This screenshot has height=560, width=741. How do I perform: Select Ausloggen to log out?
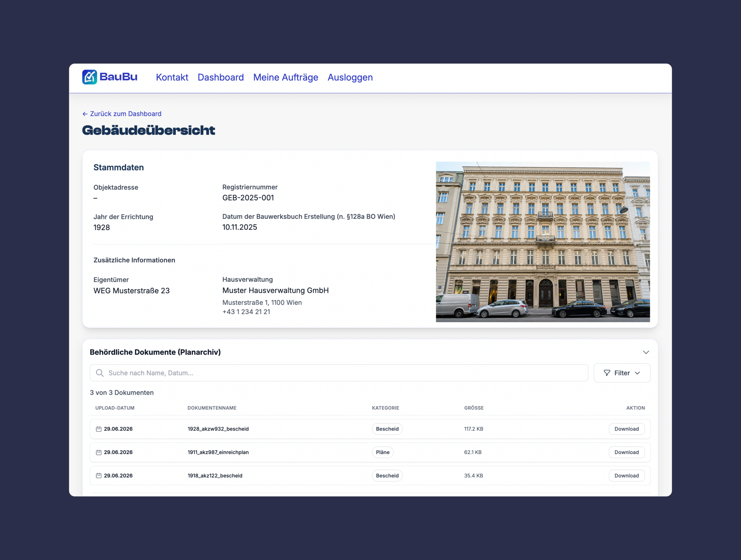coord(350,77)
